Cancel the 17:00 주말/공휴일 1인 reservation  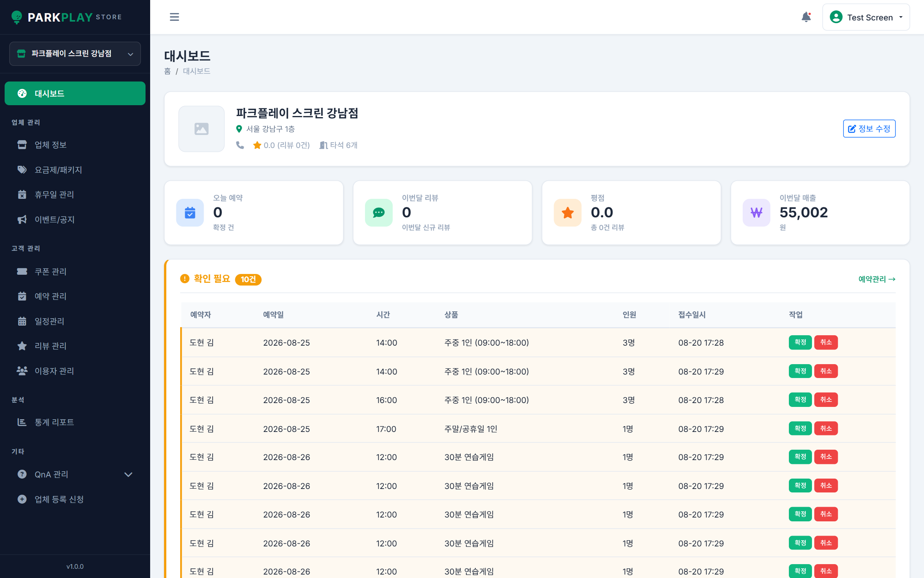point(826,428)
